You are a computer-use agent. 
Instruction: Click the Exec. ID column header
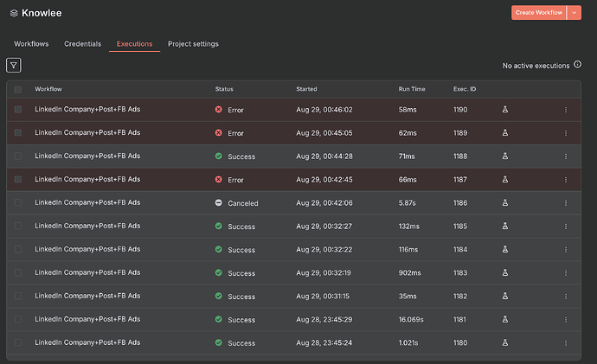click(465, 89)
